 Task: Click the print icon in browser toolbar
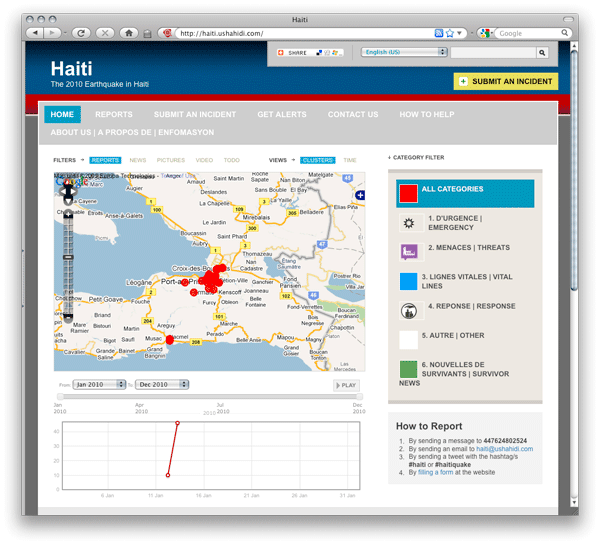[x=147, y=34]
